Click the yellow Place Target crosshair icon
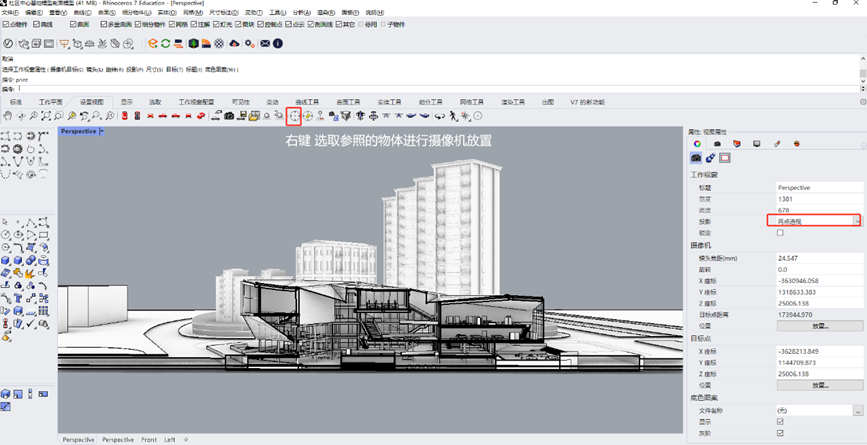This screenshot has height=445, width=867. click(307, 116)
